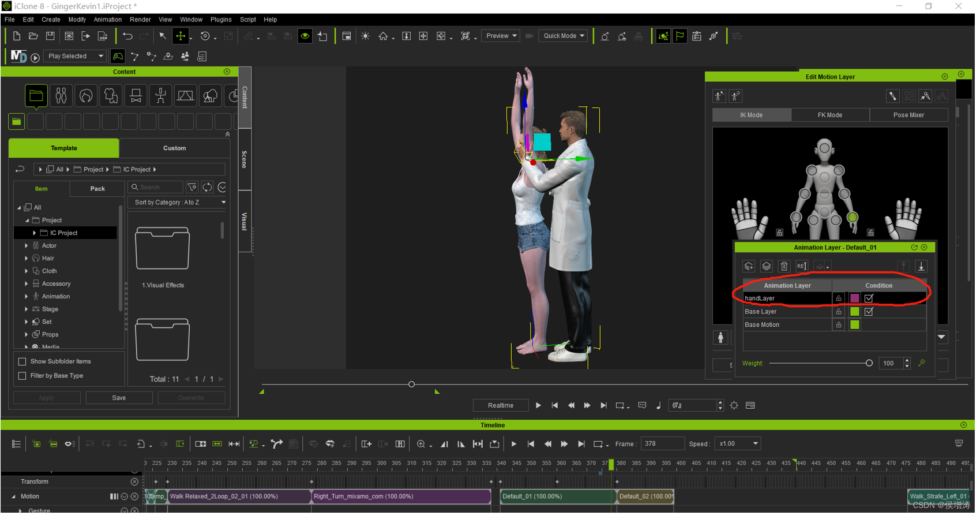Viewport: 980px width, 515px height.
Task: Click the Add new animation layer icon
Action: click(x=749, y=266)
